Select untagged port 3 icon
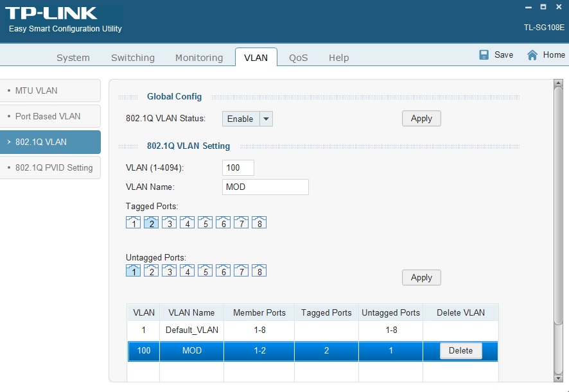 [x=169, y=270]
